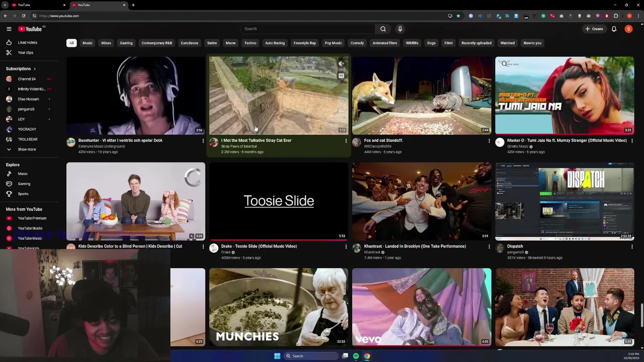
Task: Open the YouTube hamburger guide menu
Action: pyautogui.click(x=9, y=29)
